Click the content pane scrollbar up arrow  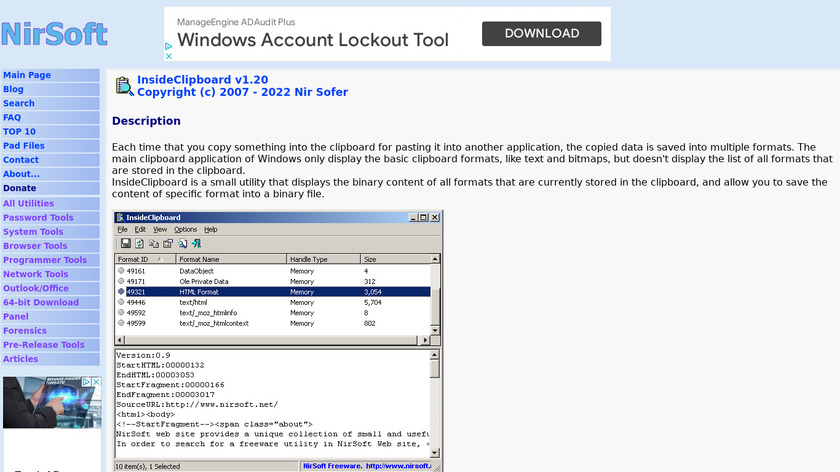[435, 355]
